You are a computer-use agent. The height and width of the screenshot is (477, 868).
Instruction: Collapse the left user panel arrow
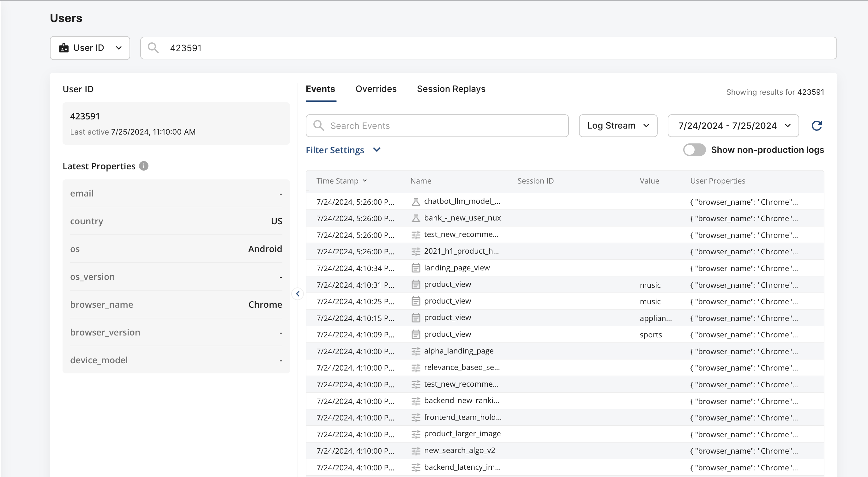pos(298,293)
